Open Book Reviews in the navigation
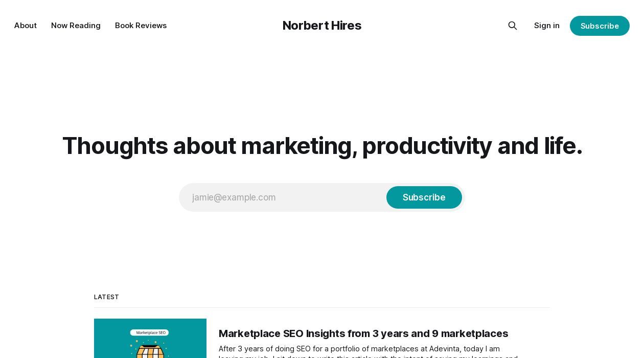This screenshot has height=358, width=644. tap(141, 26)
